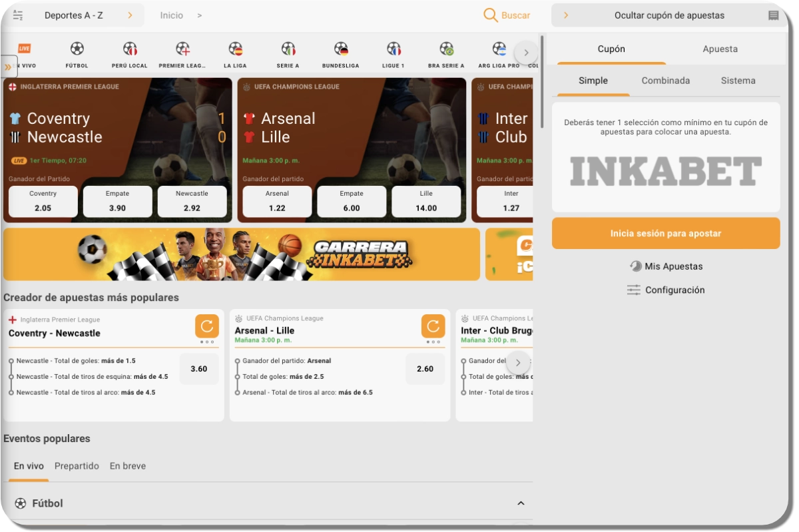Screen dimensions: 799x532
Task: Collapse the Fútbol events section
Action: click(521, 503)
